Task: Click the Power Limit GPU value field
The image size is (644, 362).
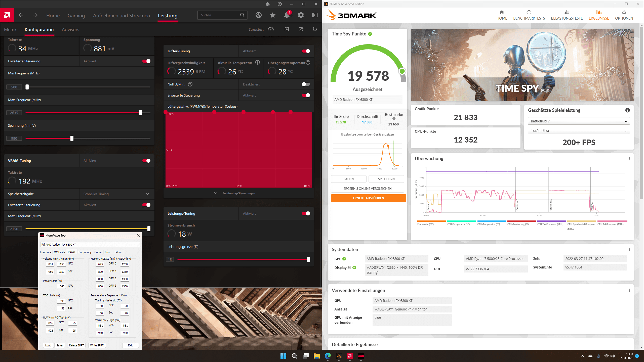Action: [x=61, y=286]
